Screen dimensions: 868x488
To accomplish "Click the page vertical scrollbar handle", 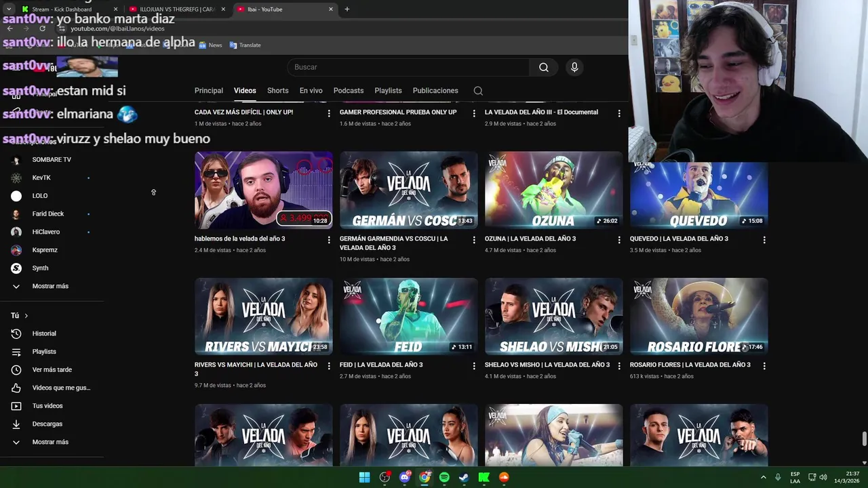I will [x=864, y=439].
